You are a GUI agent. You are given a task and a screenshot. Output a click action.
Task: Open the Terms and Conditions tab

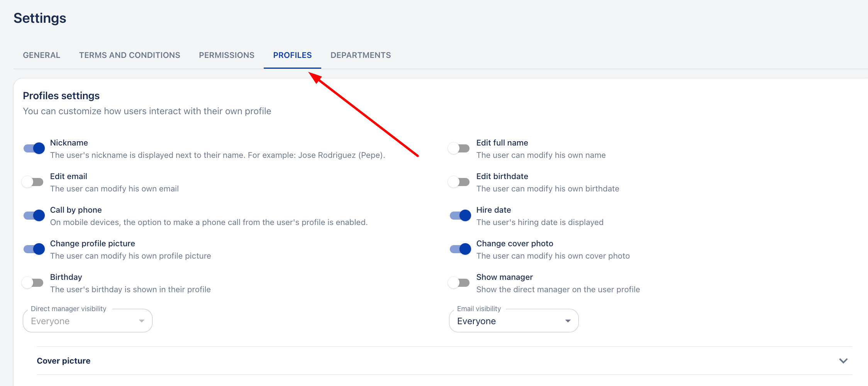coord(129,55)
